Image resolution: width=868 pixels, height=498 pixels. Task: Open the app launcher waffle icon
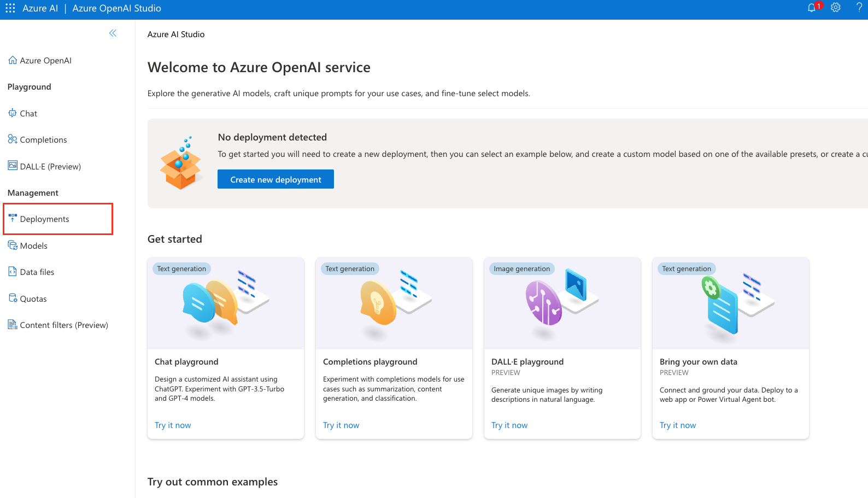click(10, 8)
